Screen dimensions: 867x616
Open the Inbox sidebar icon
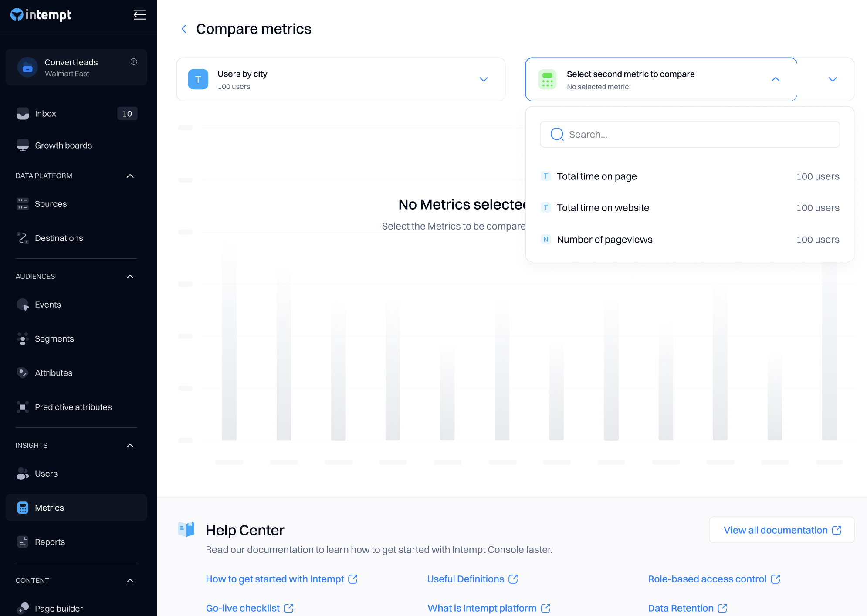(x=23, y=114)
